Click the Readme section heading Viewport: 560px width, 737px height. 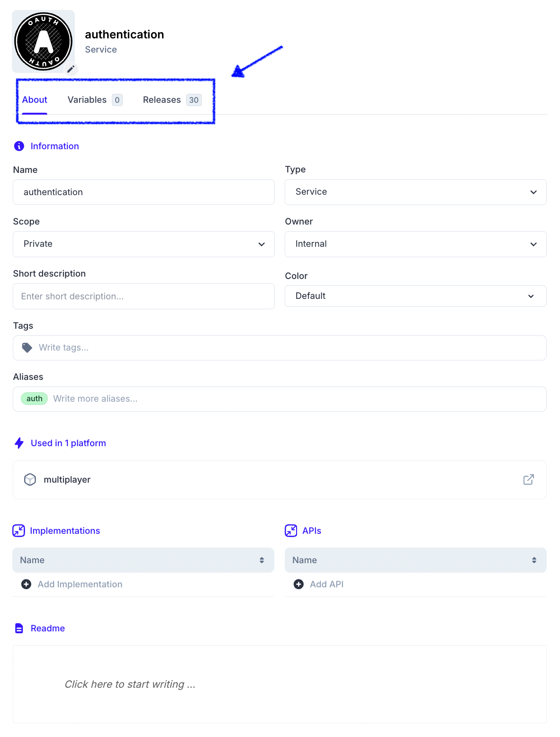48,629
